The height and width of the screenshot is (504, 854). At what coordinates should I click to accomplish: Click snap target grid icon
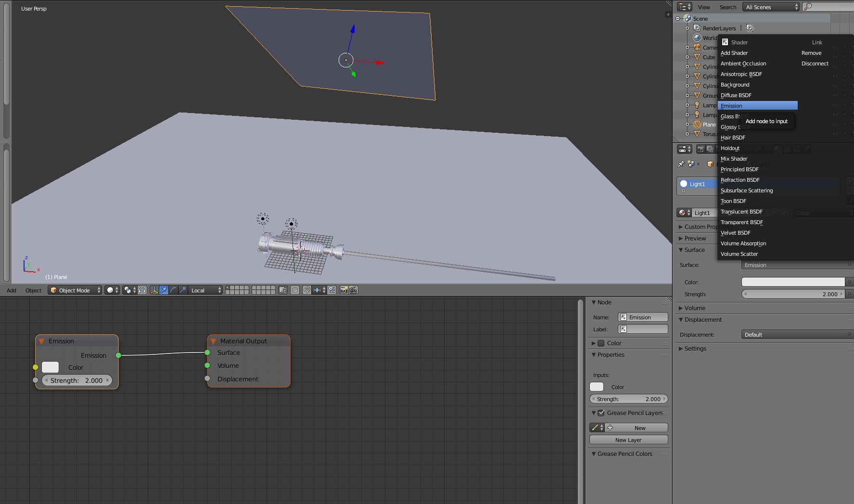[332, 290]
